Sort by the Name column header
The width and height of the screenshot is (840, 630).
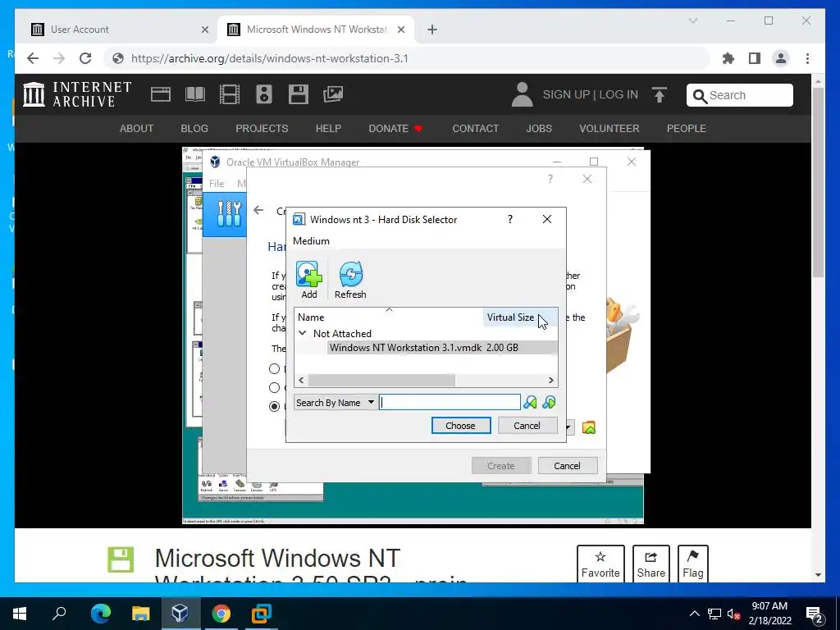click(x=388, y=317)
